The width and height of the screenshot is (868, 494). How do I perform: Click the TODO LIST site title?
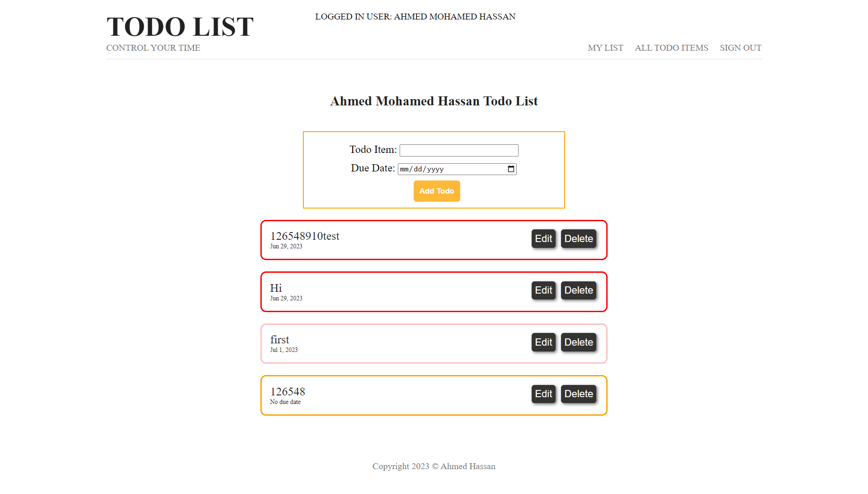tap(180, 27)
